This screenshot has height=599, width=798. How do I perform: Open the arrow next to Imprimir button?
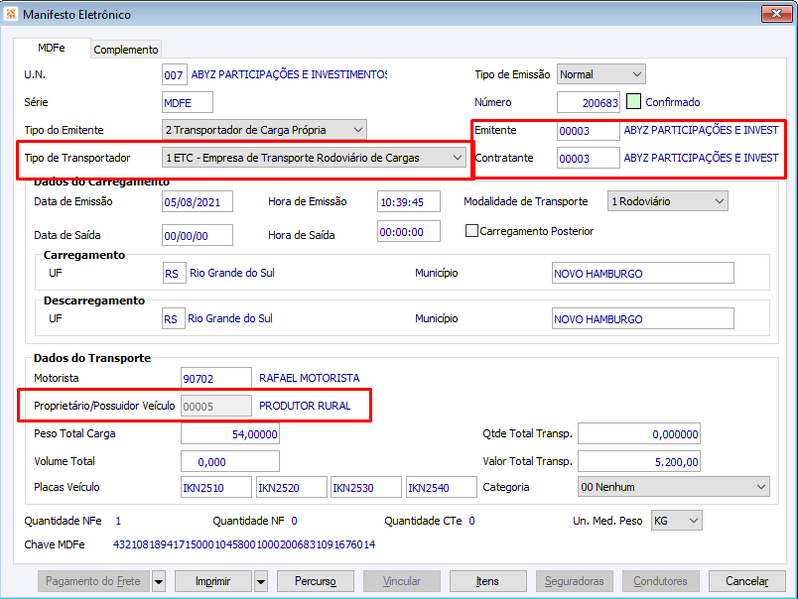pyautogui.click(x=261, y=581)
